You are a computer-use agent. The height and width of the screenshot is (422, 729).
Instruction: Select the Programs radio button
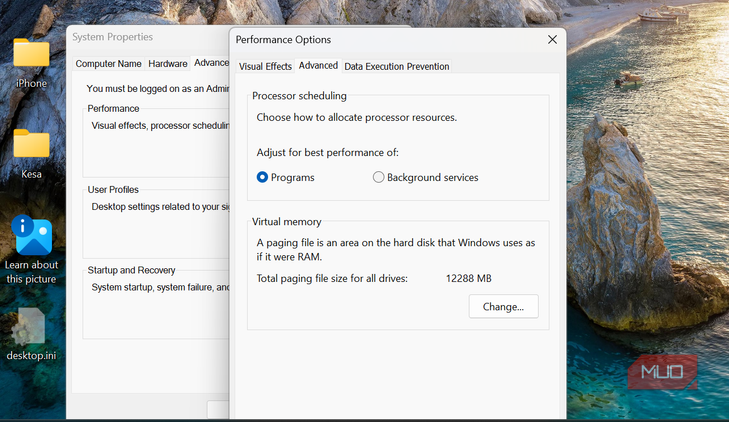click(262, 177)
